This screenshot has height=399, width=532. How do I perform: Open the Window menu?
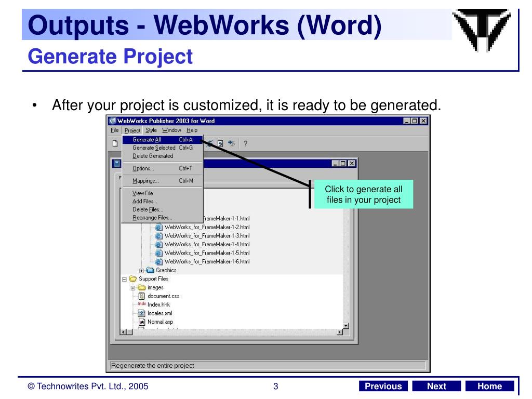point(171,130)
